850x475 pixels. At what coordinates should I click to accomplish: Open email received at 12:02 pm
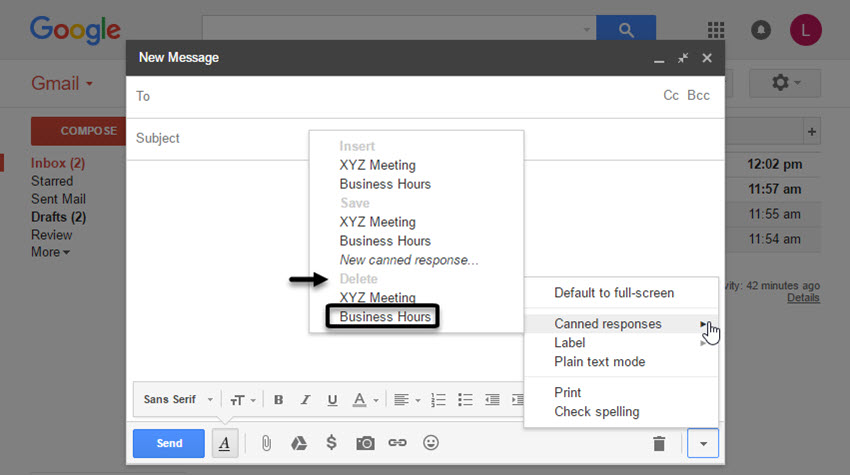(774, 164)
